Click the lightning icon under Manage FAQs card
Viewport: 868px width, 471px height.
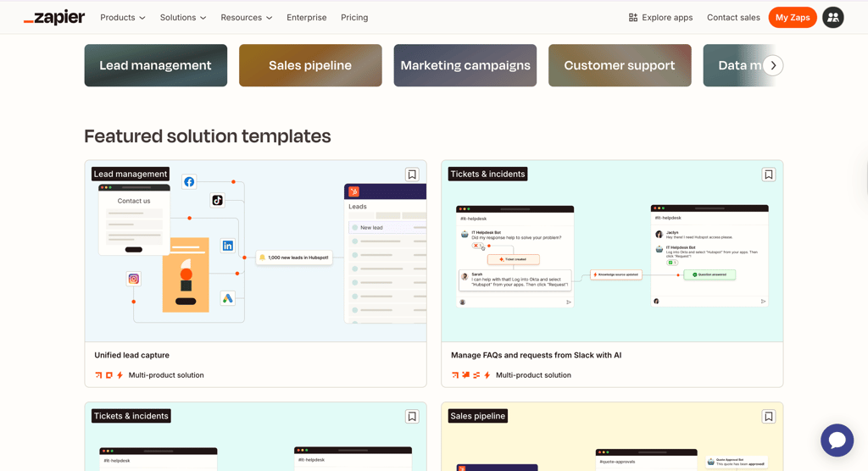click(x=487, y=375)
